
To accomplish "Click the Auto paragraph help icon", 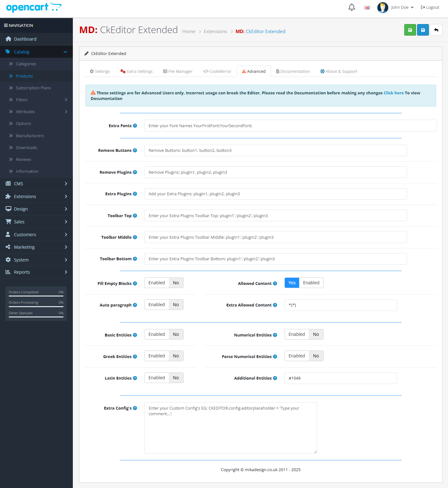I will [x=135, y=305].
